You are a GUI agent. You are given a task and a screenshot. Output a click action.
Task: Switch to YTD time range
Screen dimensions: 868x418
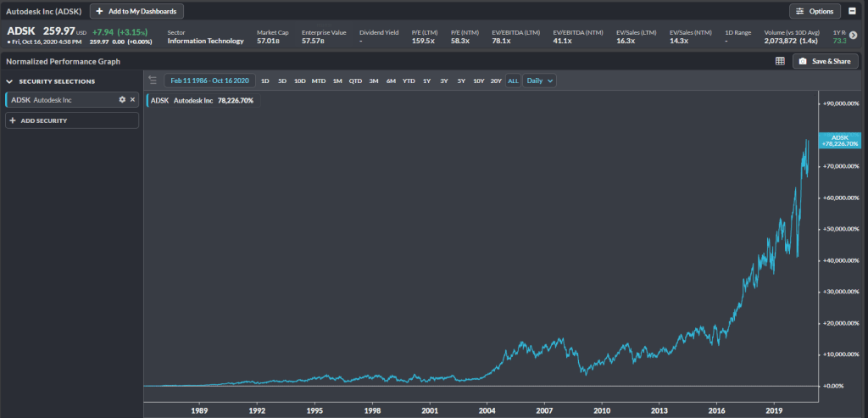409,81
